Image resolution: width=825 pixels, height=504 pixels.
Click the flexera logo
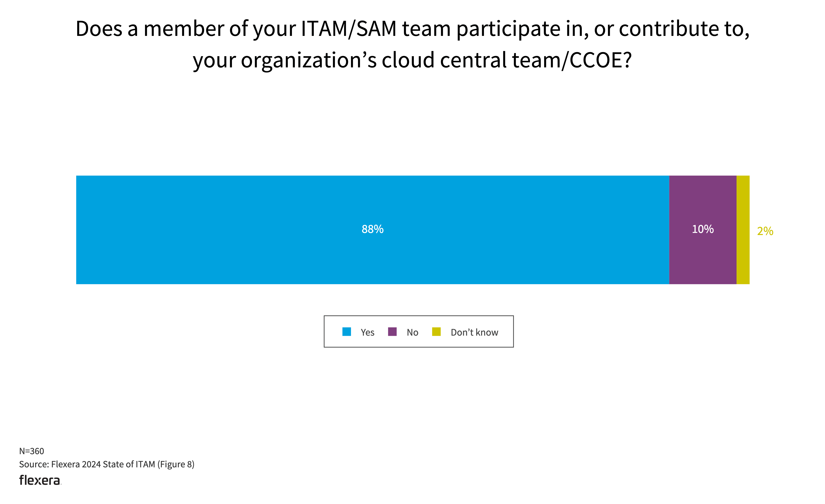pos(40,480)
